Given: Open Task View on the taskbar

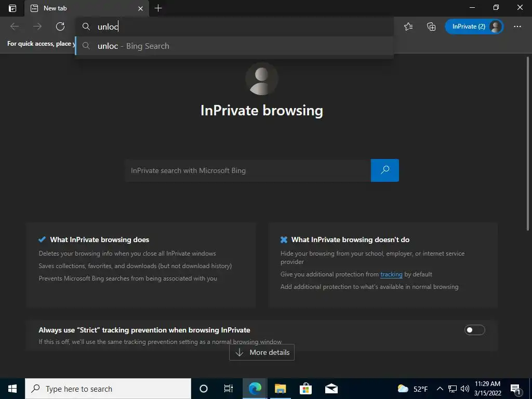Looking at the screenshot, I should pos(229,389).
